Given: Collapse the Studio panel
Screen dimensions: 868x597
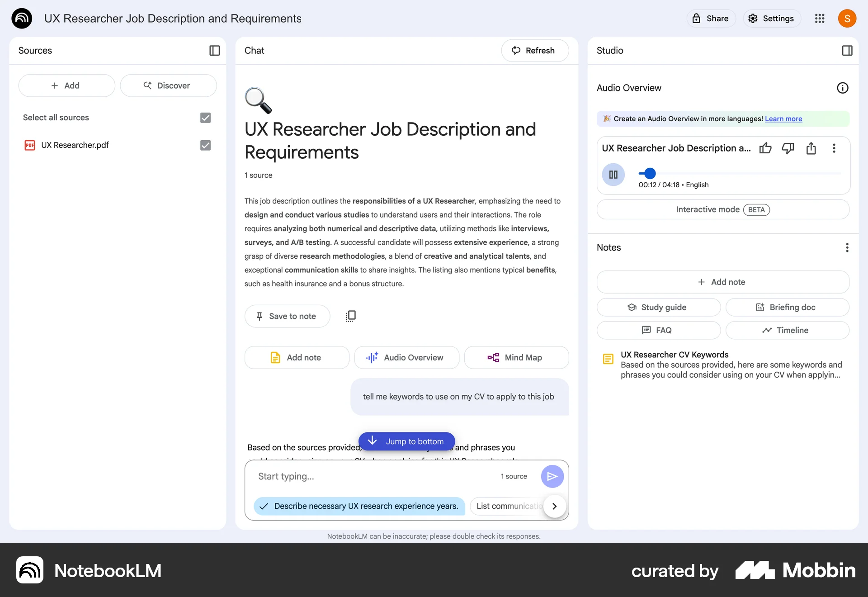Looking at the screenshot, I should coord(847,50).
